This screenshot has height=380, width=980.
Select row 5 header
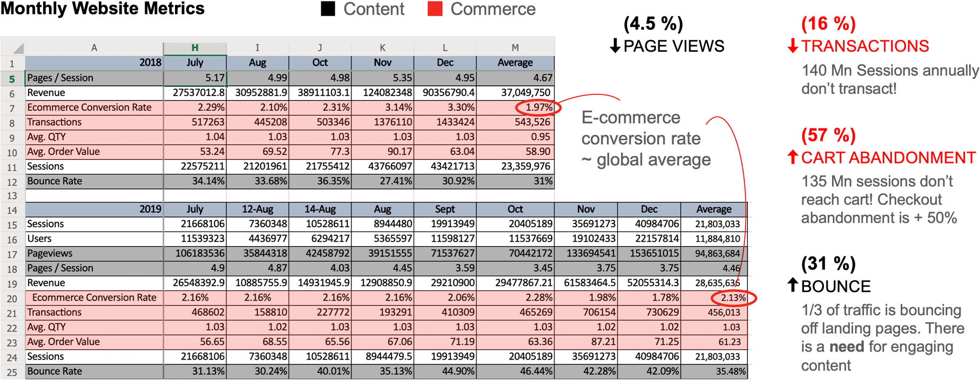tap(12, 79)
